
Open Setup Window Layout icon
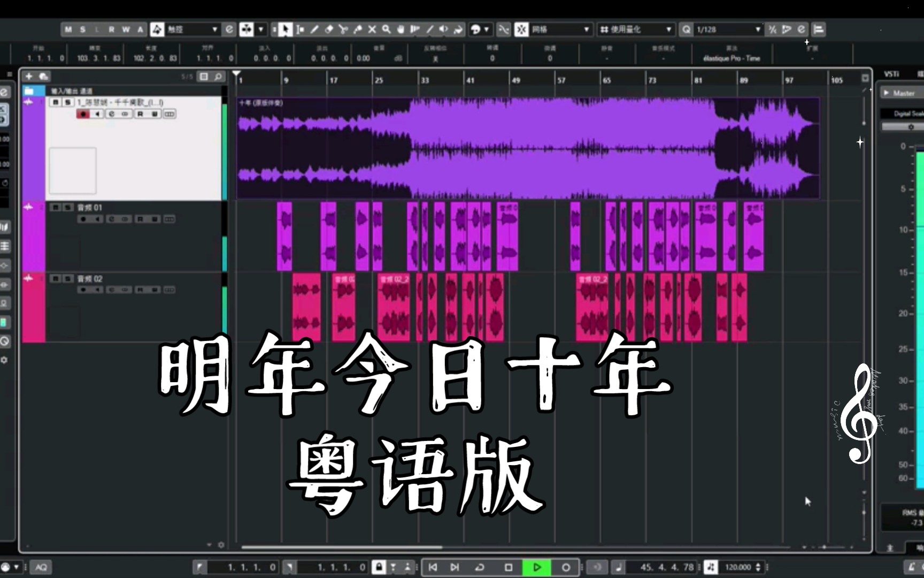click(x=818, y=29)
